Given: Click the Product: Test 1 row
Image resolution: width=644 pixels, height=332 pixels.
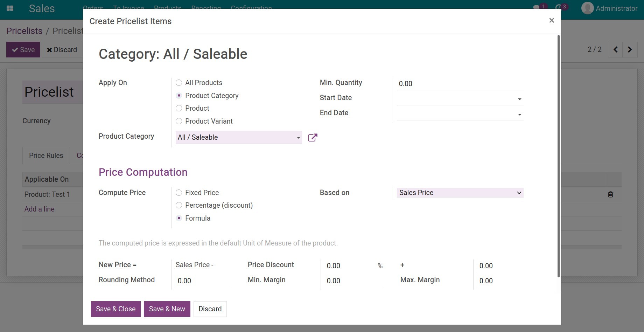Looking at the screenshot, I should click(52, 194).
